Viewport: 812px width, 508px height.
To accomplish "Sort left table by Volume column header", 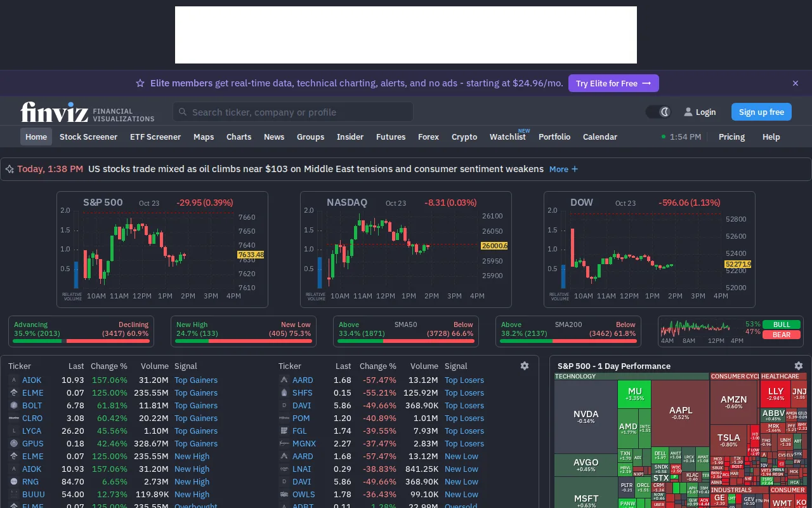I will click(x=155, y=366).
